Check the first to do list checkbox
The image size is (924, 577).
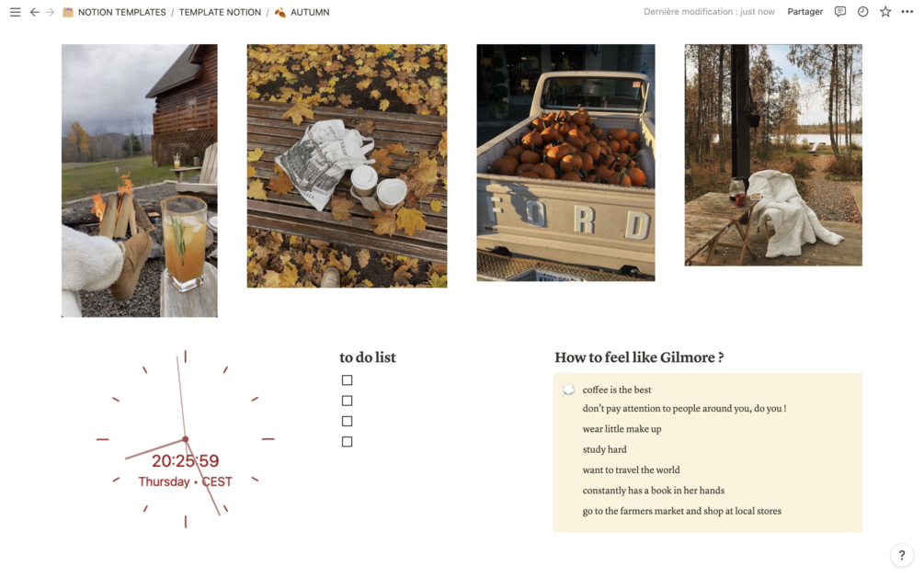point(348,380)
